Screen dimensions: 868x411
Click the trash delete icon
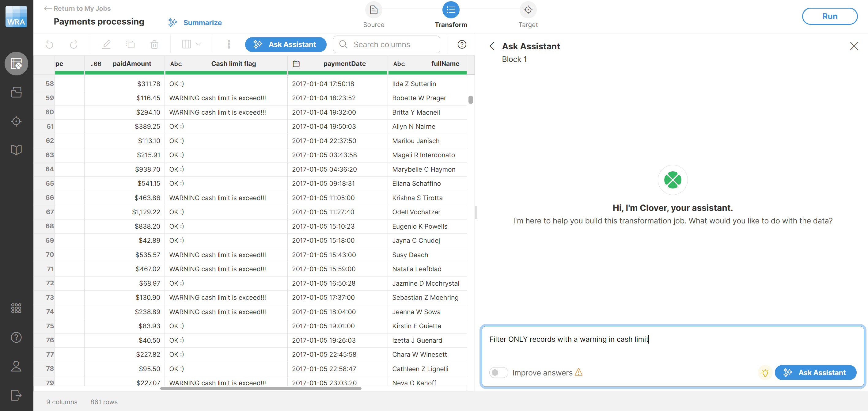(154, 44)
